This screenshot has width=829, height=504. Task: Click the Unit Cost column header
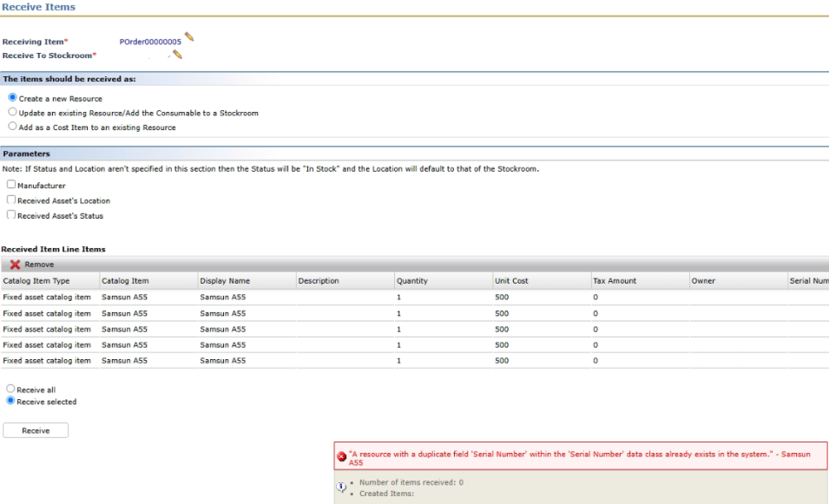point(511,281)
